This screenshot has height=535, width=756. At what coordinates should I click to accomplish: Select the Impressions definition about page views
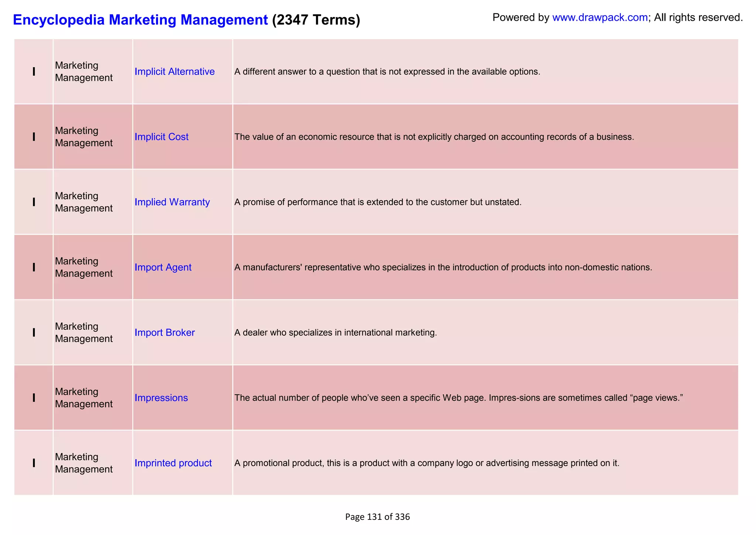click(x=459, y=398)
